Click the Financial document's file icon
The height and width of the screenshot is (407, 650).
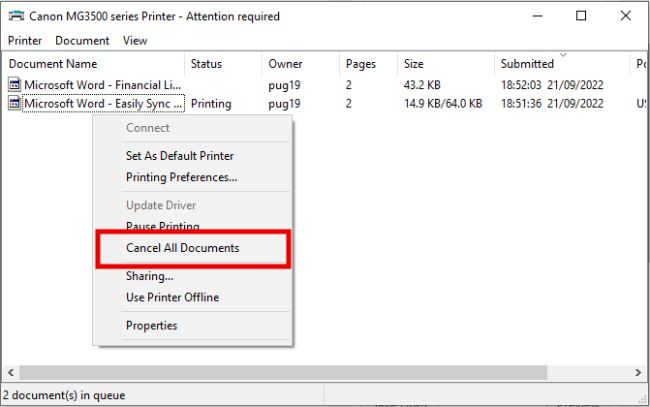tap(15, 85)
